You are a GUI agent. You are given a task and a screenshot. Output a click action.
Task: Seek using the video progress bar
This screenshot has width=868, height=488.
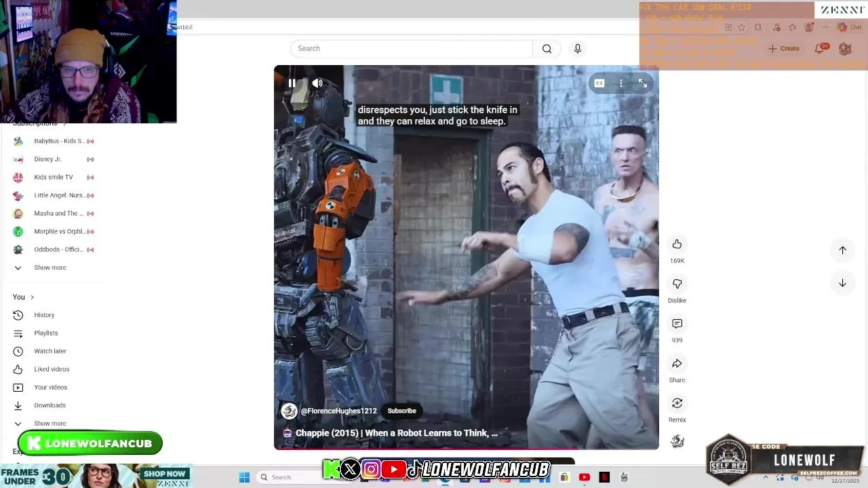[x=466, y=448]
